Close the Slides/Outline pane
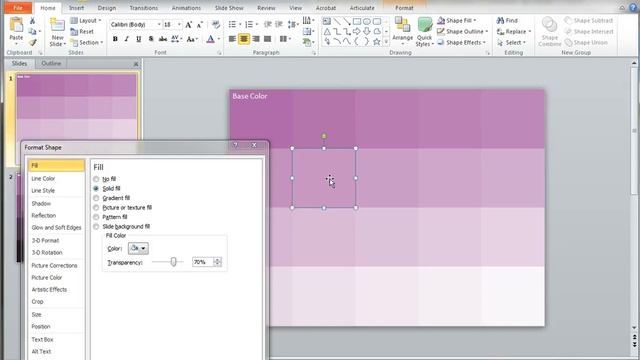The width and height of the screenshot is (640, 360). [x=136, y=64]
